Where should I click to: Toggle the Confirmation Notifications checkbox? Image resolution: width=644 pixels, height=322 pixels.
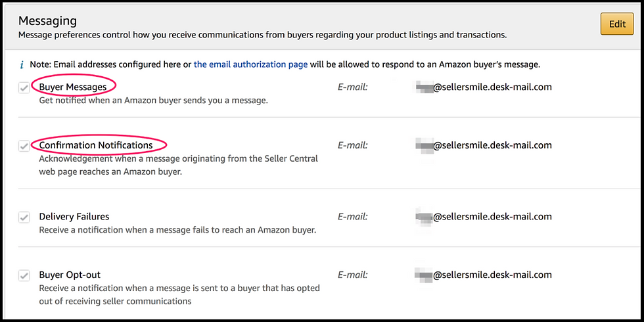pos(24,147)
